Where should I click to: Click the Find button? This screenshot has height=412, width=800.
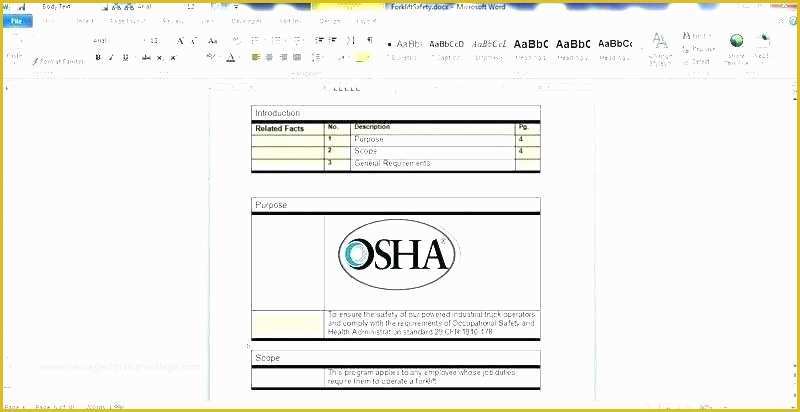coord(697,36)
